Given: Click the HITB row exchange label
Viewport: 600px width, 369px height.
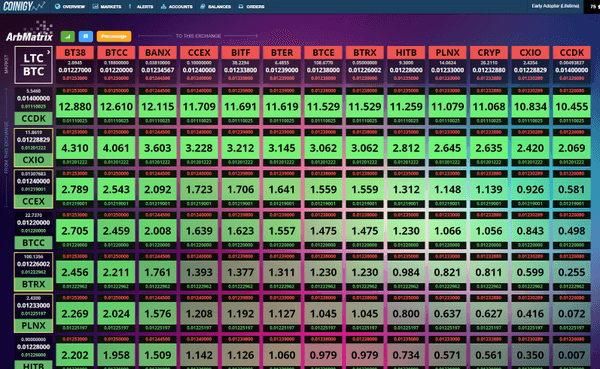Looking at the screenshot, I should (x=33, y=365).
